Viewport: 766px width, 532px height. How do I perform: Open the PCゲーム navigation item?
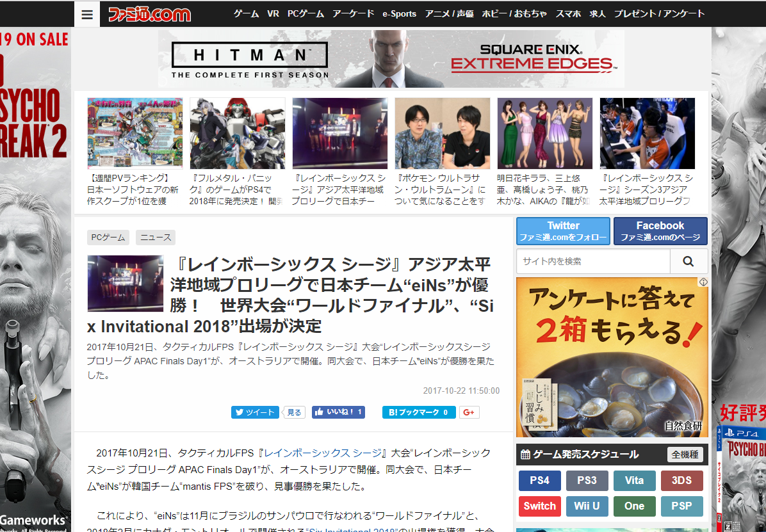coord(306,13)
